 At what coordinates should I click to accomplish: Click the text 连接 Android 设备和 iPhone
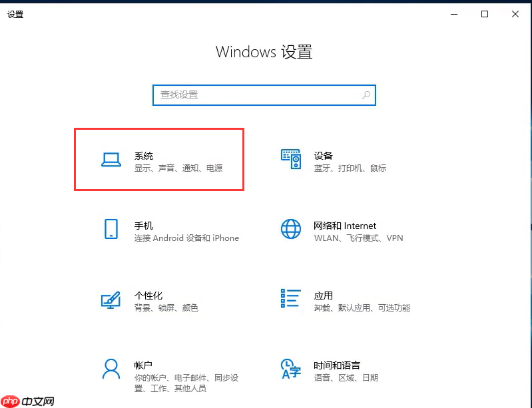(186, 238)
